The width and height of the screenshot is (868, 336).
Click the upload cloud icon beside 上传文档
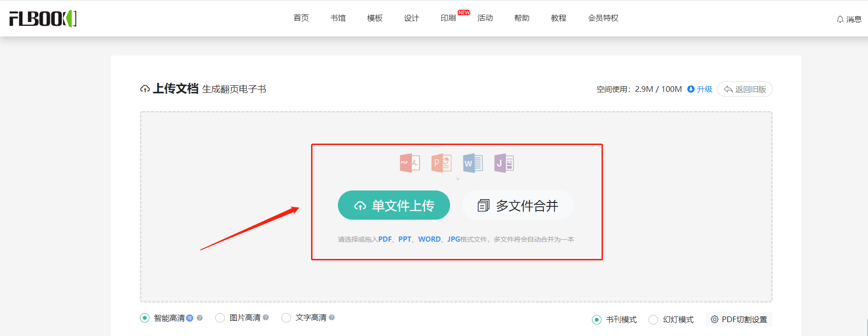click(x=145, y=89)
